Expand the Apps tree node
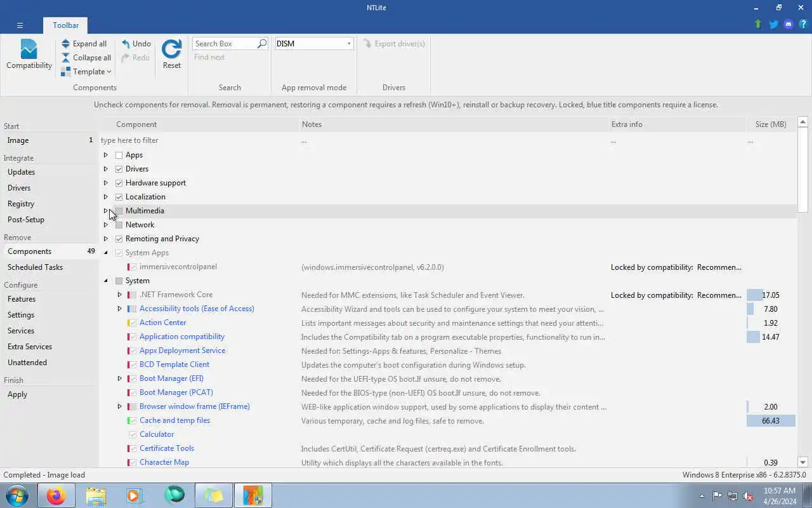 pos(106,155)
